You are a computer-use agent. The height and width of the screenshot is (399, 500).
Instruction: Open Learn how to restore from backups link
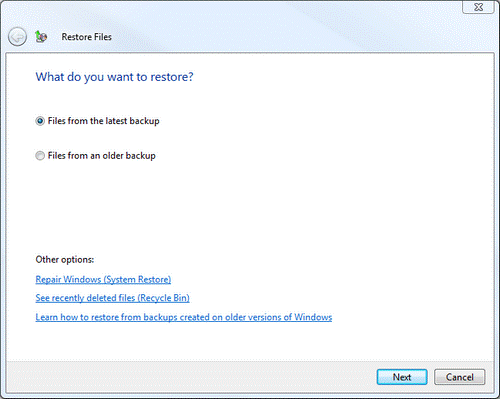point(184,317)
